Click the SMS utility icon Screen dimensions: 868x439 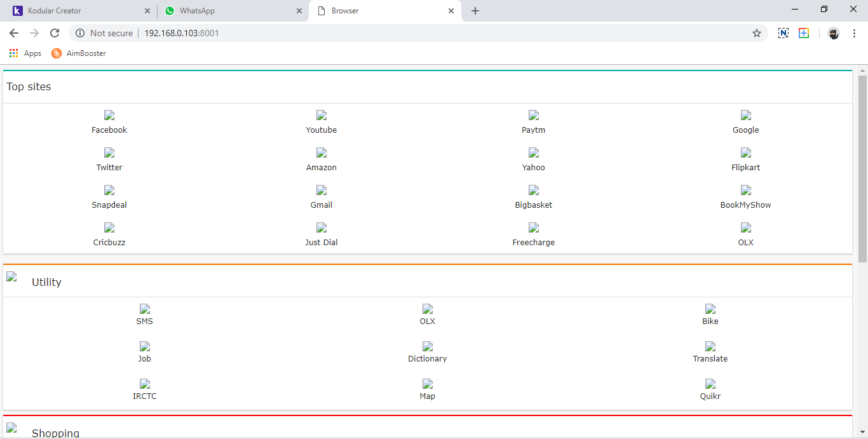click(x=145, y=309)
